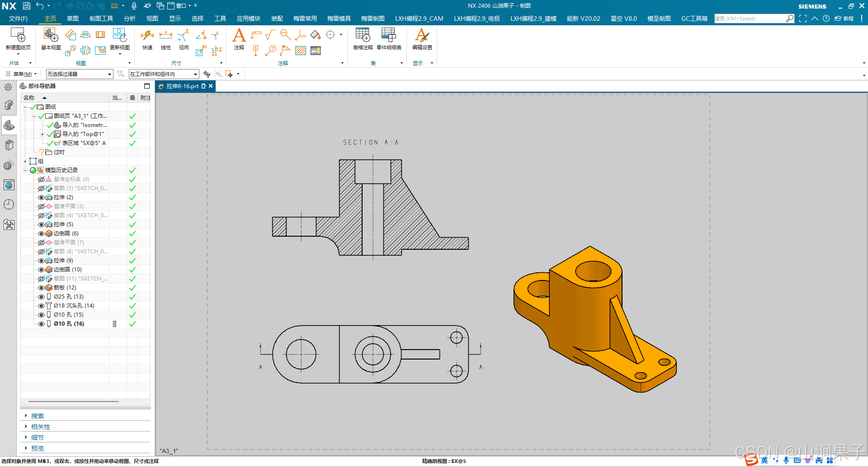
Task: Switch to the 装配 ribbon tab
Action: click(x=277, y=19)
